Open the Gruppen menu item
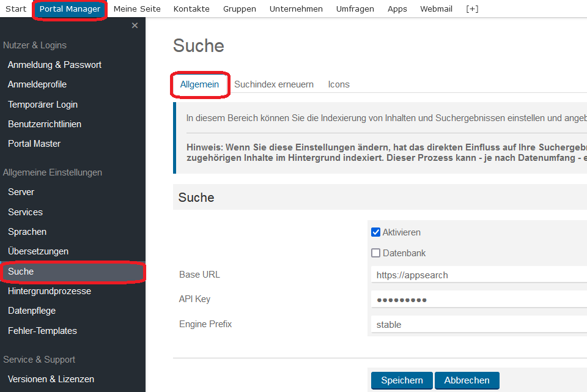The height and width of the screenshot is (392, 587). (x=240, y=9)
